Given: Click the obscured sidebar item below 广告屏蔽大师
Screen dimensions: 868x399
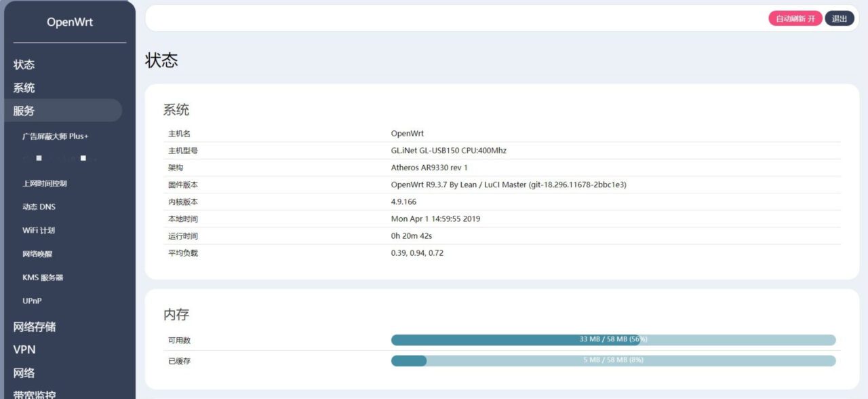Looking at the screenshot, I should [60, 159].
